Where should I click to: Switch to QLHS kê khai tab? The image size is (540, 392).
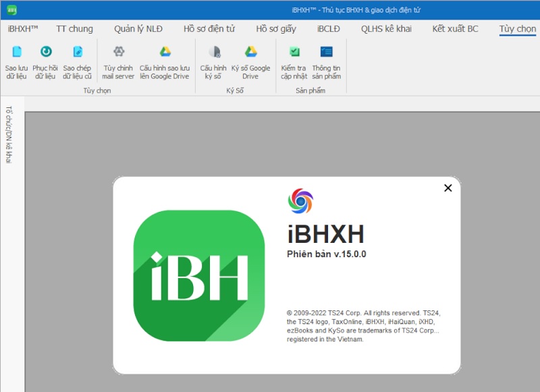[386, 29]
